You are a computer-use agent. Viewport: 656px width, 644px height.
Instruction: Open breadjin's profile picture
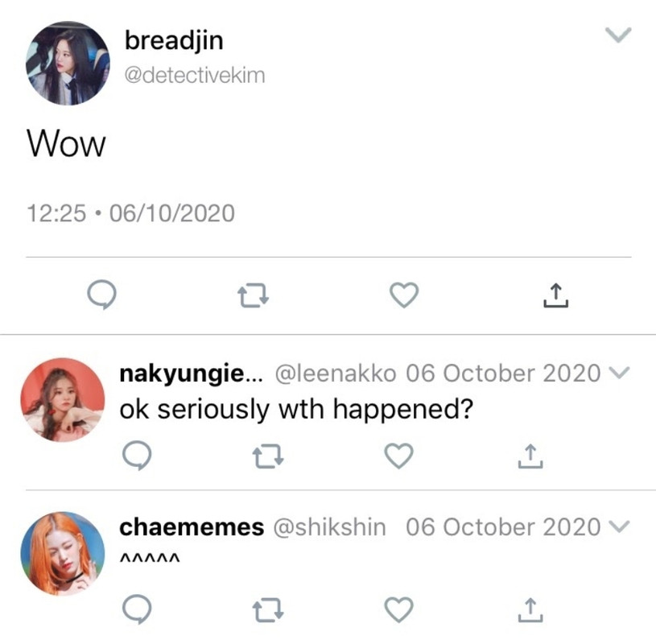pyautogui.click(x=68, y=63)
